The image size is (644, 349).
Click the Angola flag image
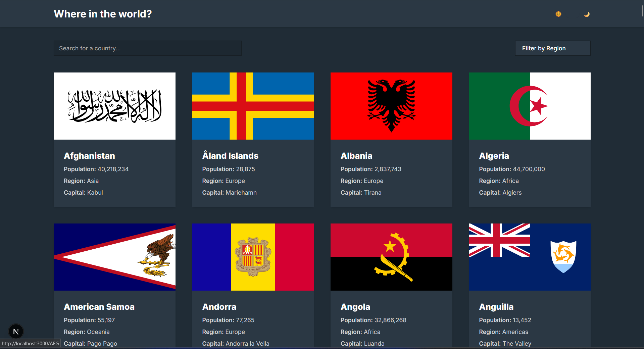point(391,257)
